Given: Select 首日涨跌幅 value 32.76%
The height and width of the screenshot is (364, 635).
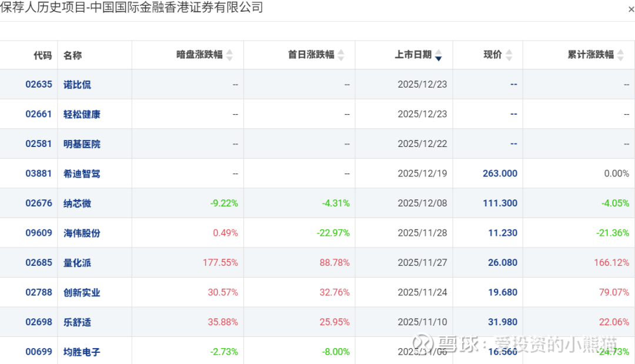Looking at the screenshot, I should 335,292.
